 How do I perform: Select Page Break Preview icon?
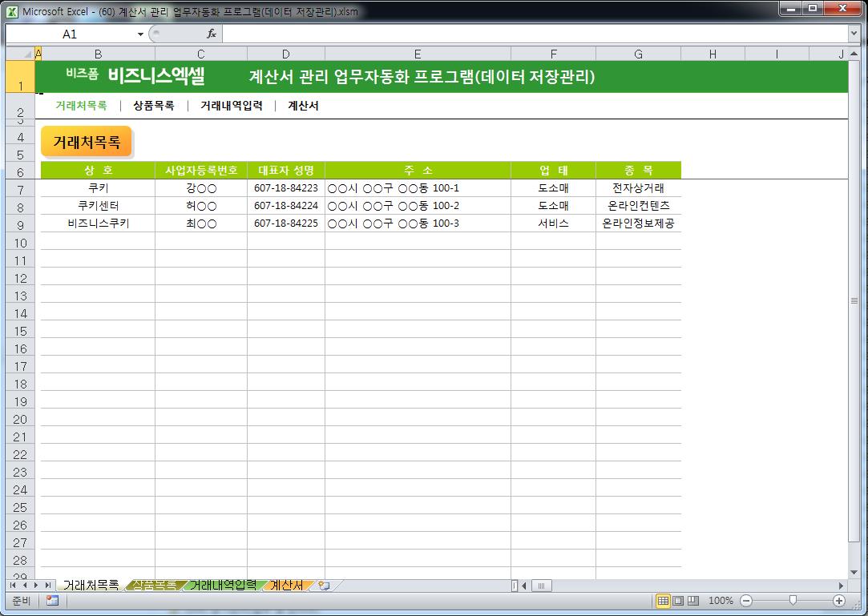pos(693,601)
